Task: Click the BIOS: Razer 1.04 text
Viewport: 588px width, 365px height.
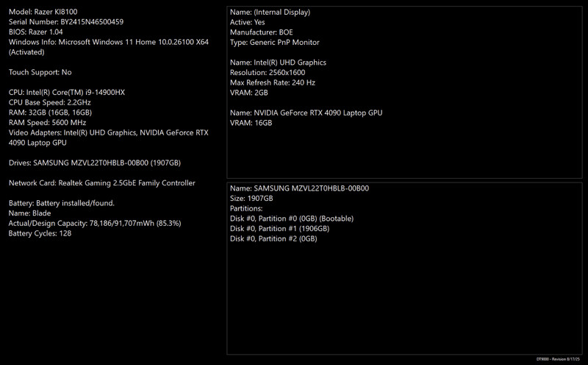Action: click(x=35, y=32)
